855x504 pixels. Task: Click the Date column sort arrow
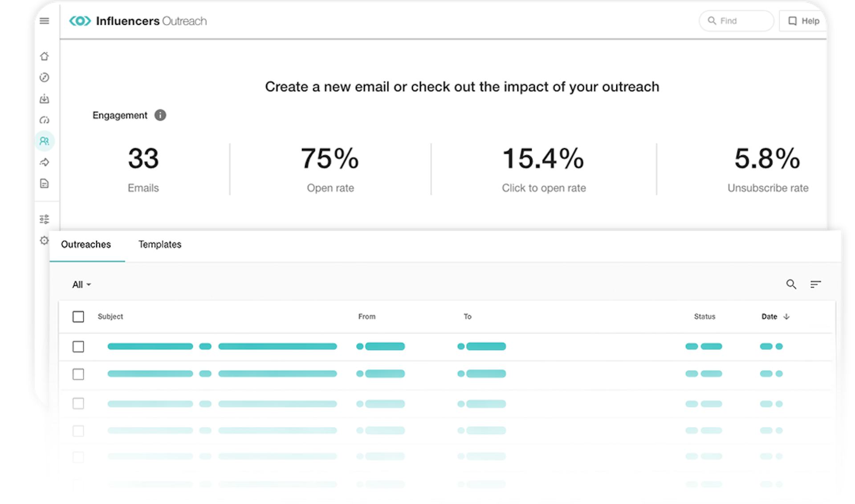(x=788, y=316)
